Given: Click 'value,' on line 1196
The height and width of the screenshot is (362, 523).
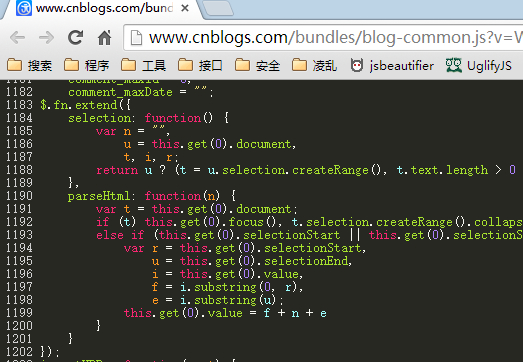Looking at the screenshot, I should pos(284,274).
